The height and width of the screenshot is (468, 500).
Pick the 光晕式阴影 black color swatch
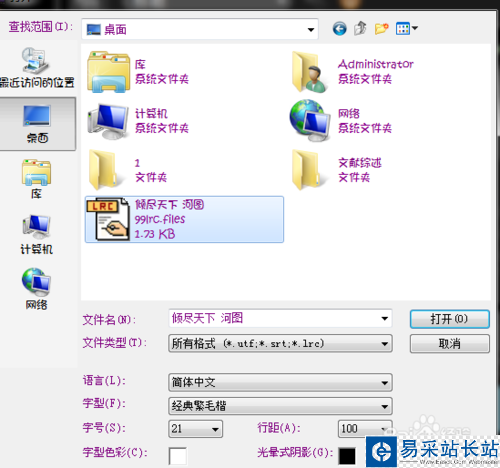347,456
